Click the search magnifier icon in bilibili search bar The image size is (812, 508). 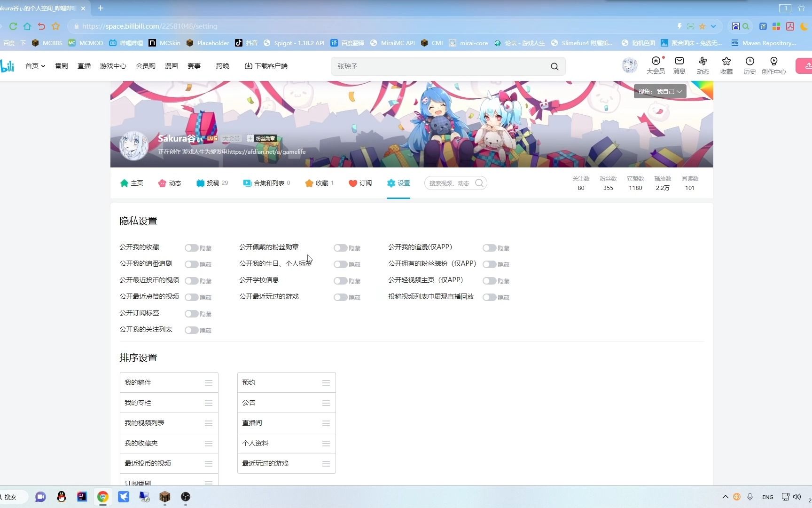click(x=554, y=66)
